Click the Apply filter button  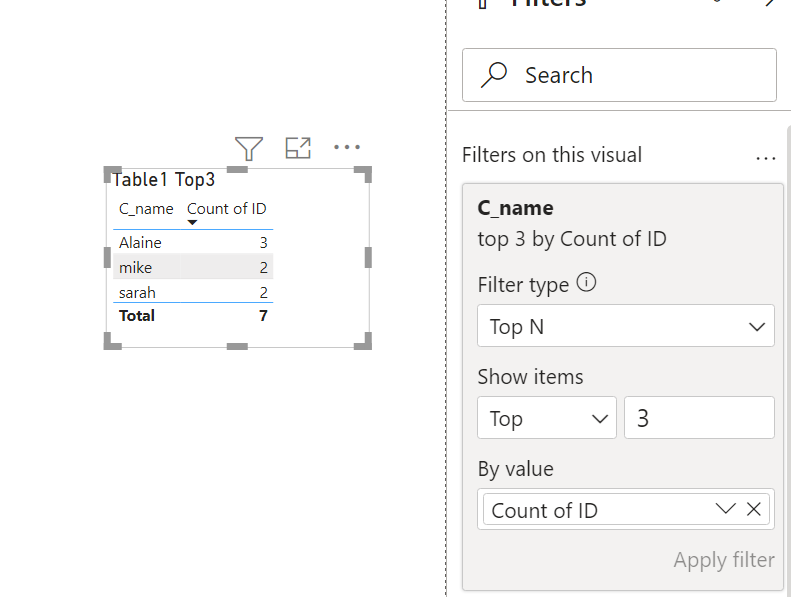click(x=724, y=560)
